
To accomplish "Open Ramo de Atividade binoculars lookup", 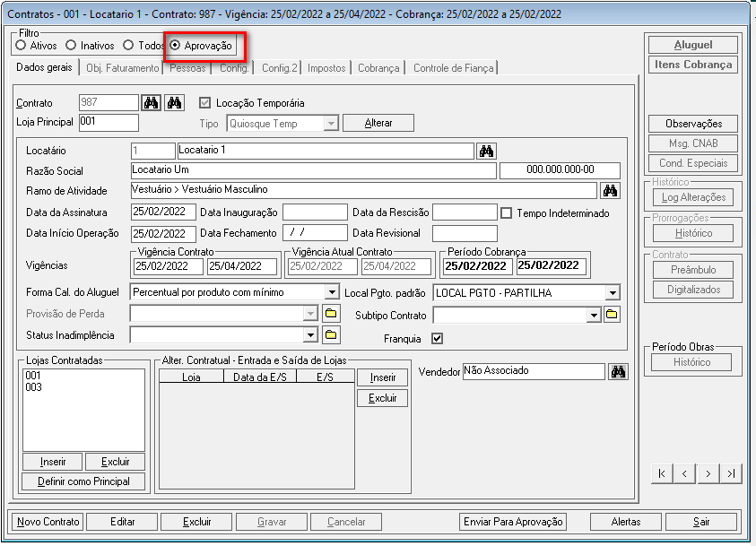I will [610, 190].
